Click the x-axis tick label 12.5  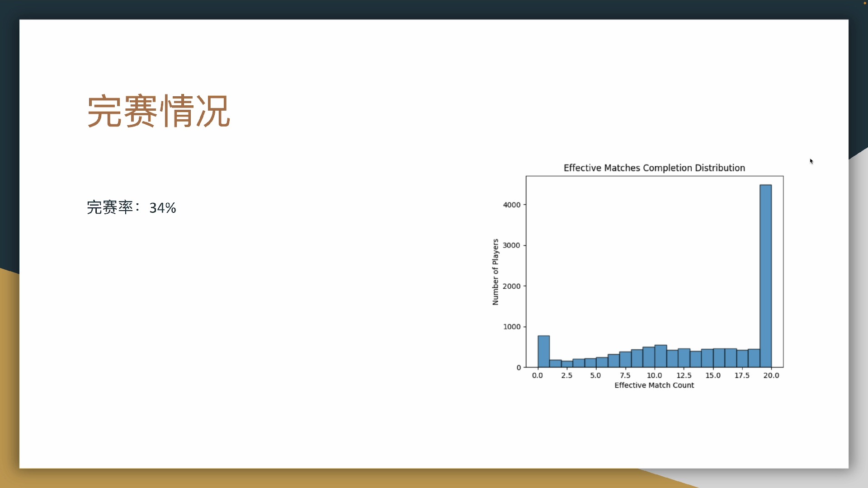[684, 375]
